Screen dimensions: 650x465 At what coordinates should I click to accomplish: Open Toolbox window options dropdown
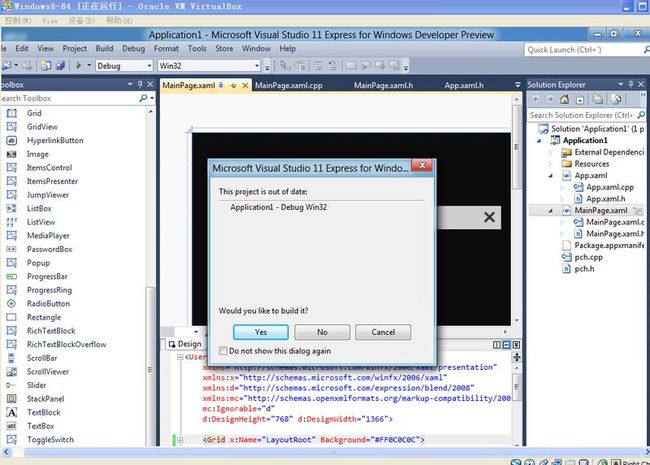pos(130,85)
